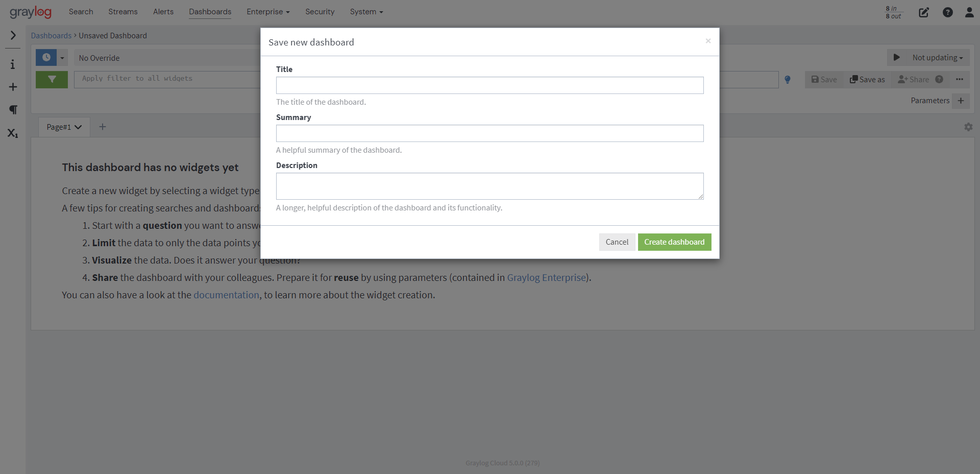The image size is (980, 474).
Task: Expand the Not updating refresh dropdown
Action: pyautogui.click(x=938, y=58)
